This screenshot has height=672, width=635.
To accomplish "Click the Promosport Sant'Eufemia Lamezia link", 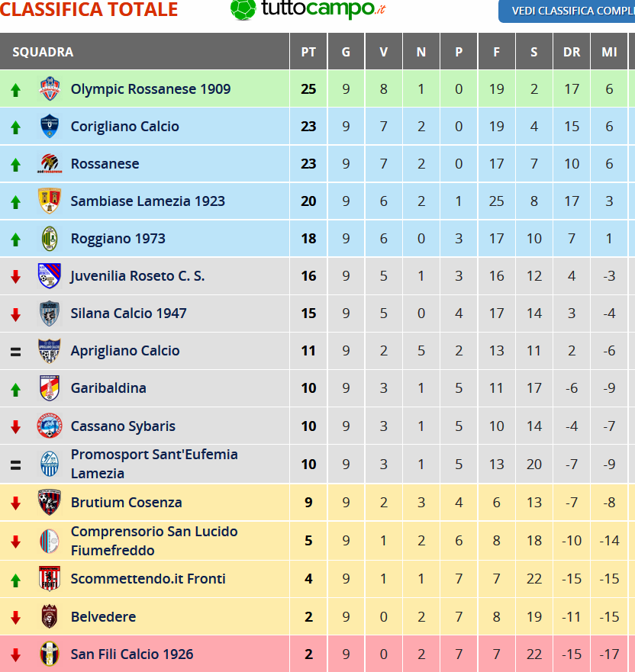I will tap(154, 464).
